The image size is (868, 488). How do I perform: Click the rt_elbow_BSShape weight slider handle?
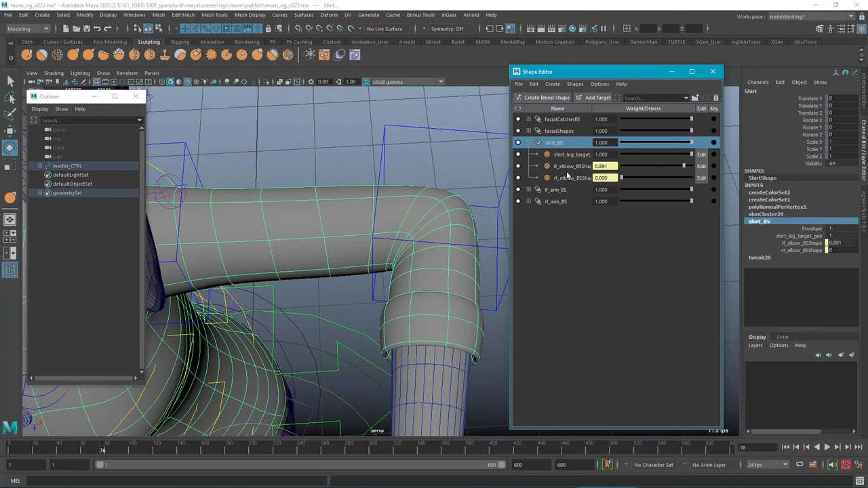pos(621,178)
